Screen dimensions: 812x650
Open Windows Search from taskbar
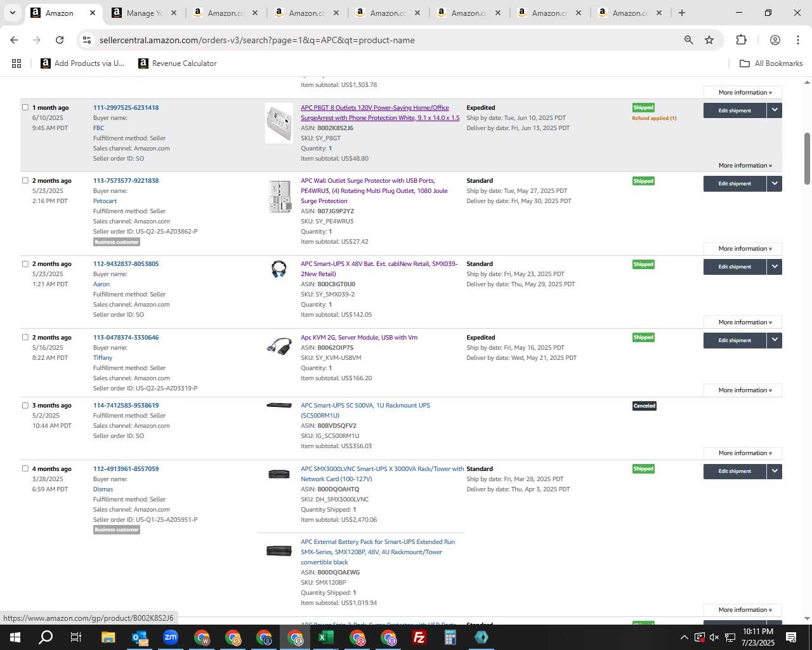pos(46,637)
